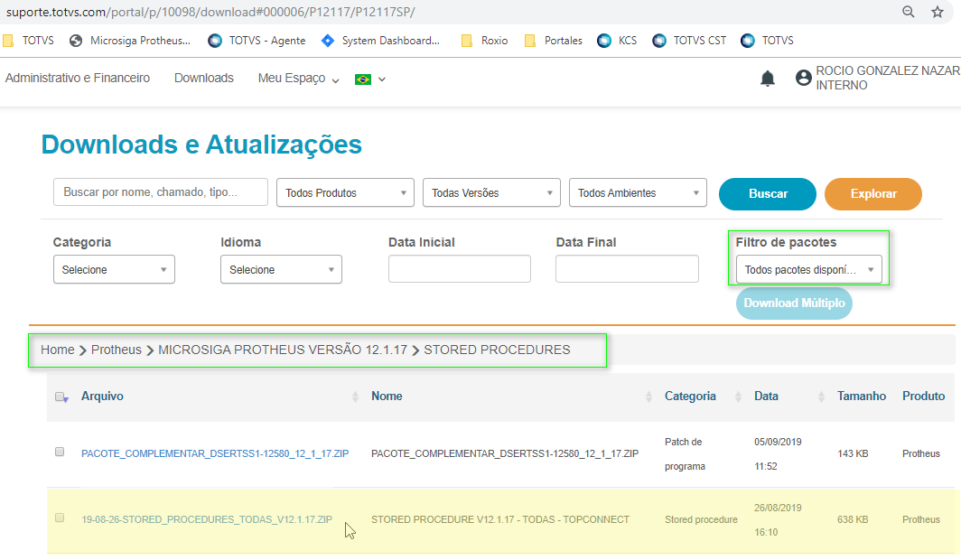This screenshot has height=560, width=961.
Task: Toggle the select-all checkbox in table header
Action: click(x=61, y=397)
